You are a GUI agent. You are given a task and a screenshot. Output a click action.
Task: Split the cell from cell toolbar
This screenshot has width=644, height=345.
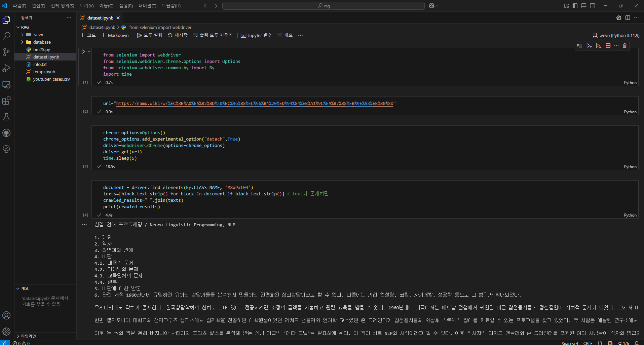pos(608,46)
